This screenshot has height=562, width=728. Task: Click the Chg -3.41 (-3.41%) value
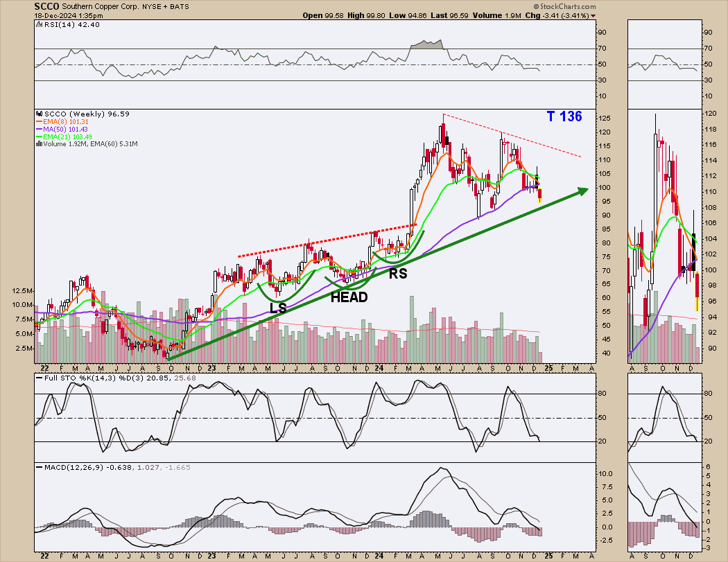[557, 15]
